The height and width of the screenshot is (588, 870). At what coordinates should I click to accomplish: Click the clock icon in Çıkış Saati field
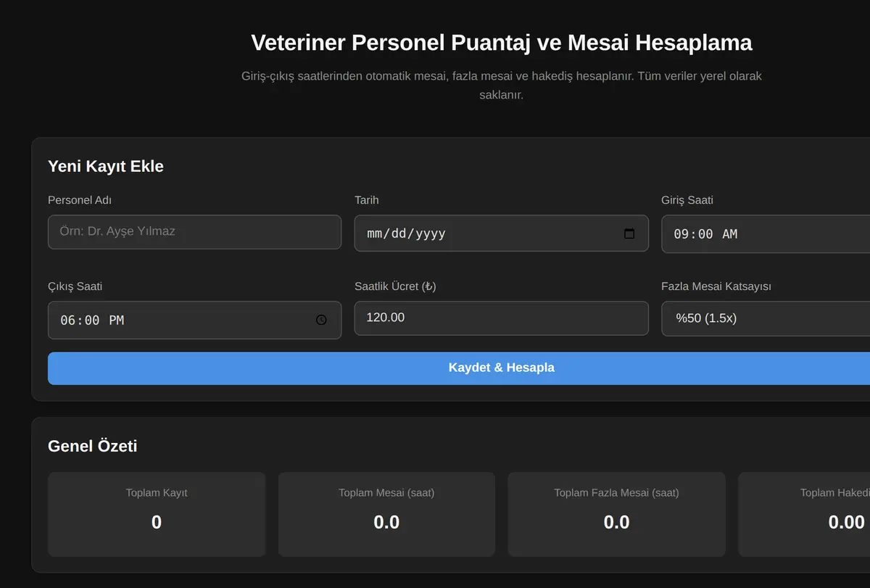coord(321,320)
